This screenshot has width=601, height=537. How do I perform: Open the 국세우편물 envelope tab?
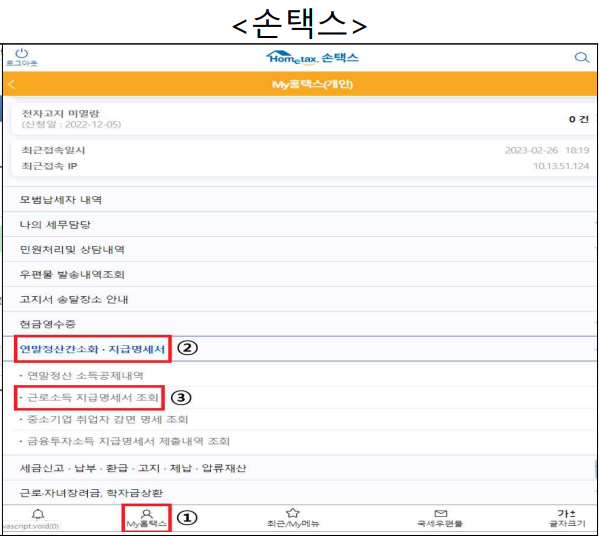440,518
